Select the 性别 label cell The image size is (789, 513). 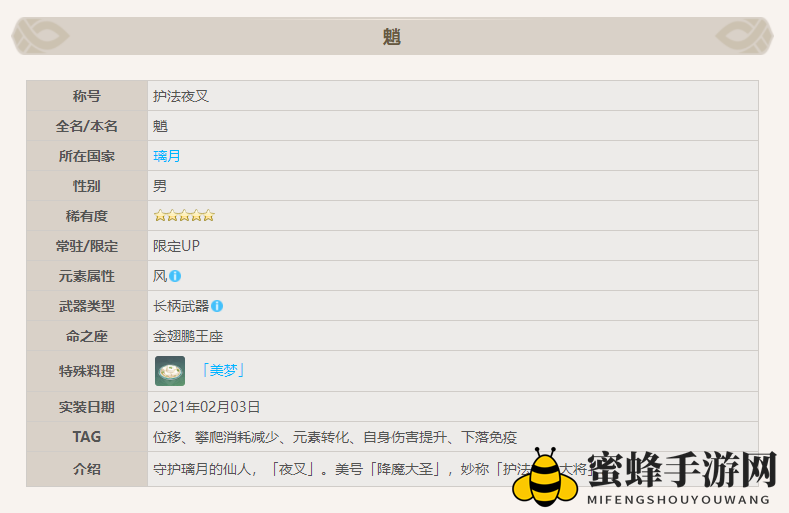87,186
